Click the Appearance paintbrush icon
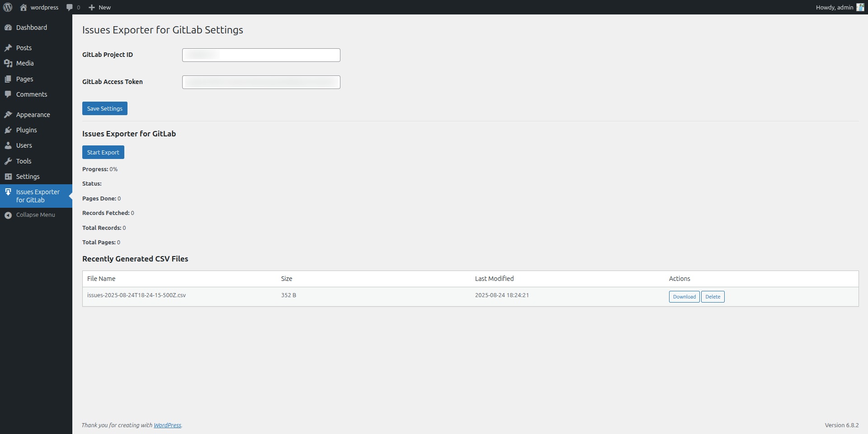The image size is (868, 434). [8, 115]
